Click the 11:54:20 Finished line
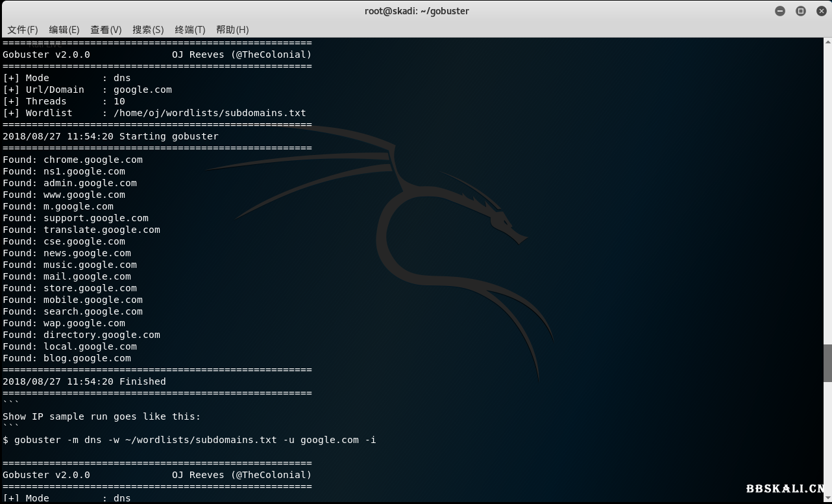This screenshot has height=504, width=832. 84,381
